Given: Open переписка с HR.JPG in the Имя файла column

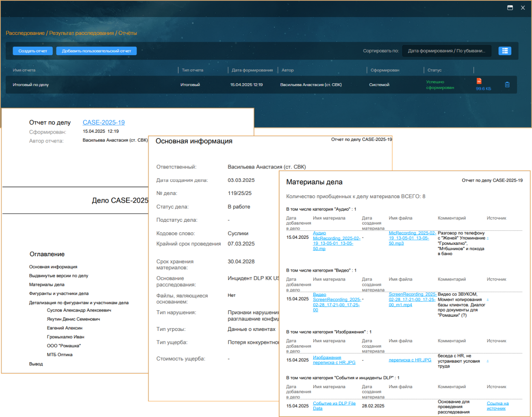Looking at the screenshot, I should [x=410, y=360].
